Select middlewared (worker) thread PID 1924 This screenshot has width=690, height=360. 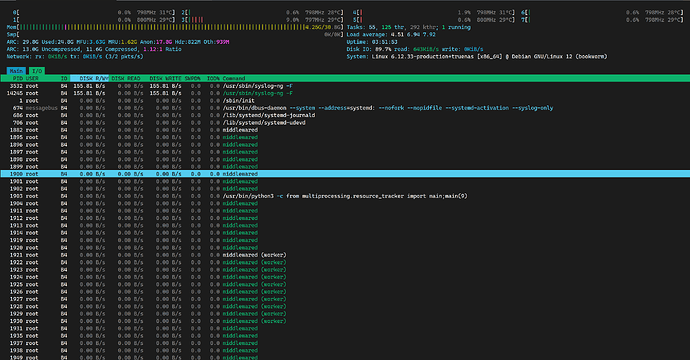coord(345,277)
